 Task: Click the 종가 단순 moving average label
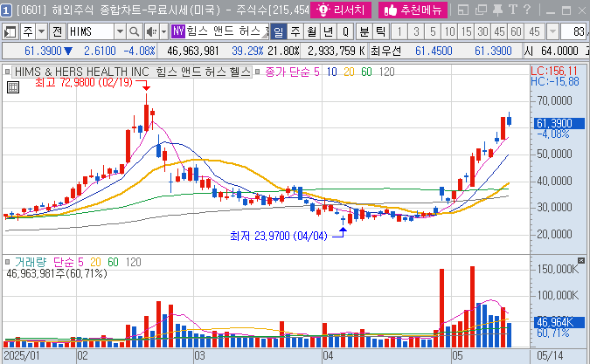[x=288, y=72]
